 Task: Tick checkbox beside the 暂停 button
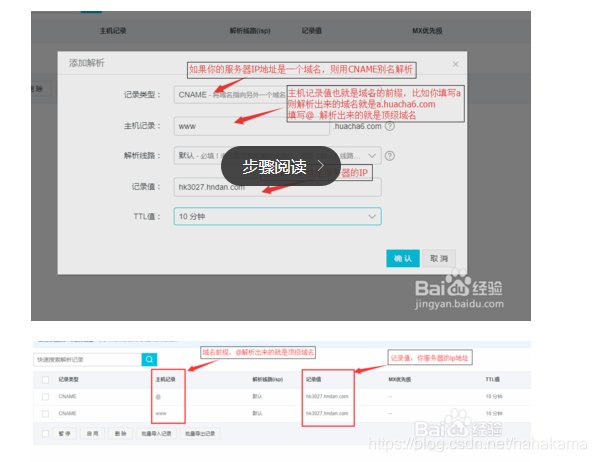pos(45,433)
